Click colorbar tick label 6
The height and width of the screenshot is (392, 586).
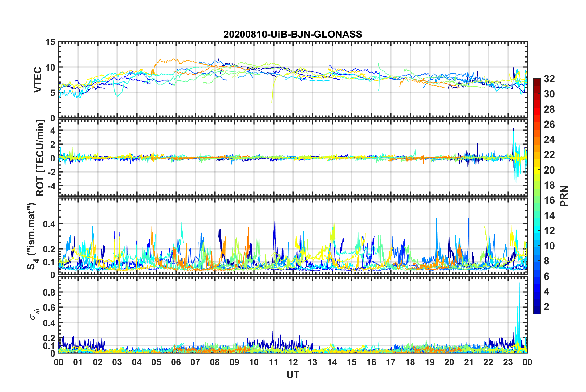(547, 276)
